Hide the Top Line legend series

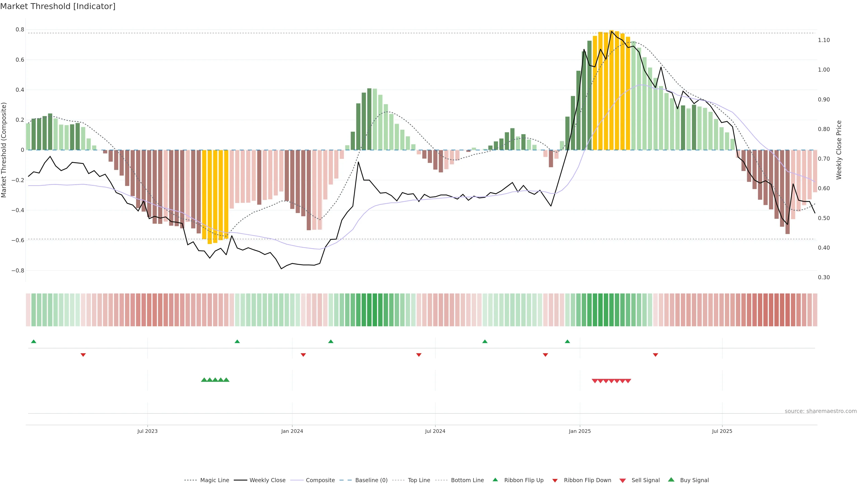click(419, 480)
